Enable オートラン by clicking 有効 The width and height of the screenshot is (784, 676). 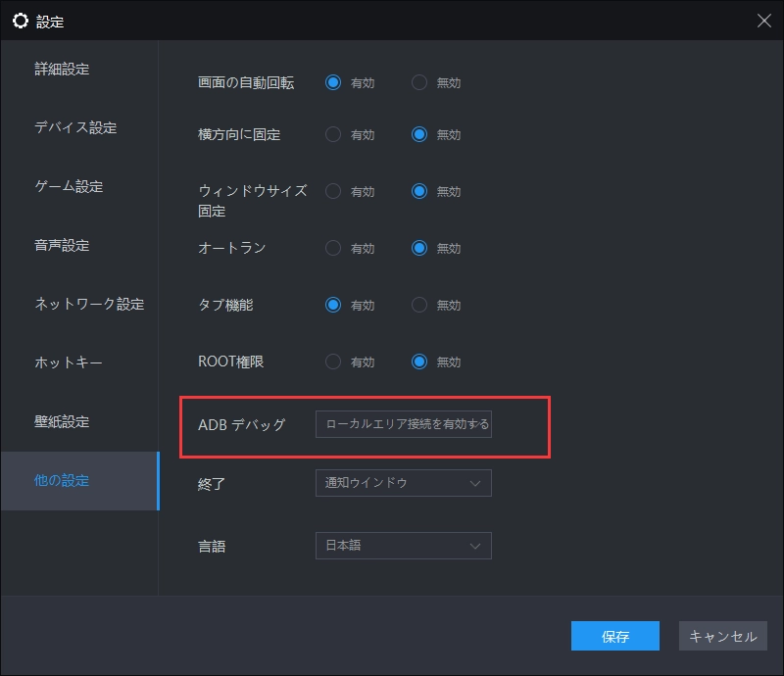(x=331, y=248)
